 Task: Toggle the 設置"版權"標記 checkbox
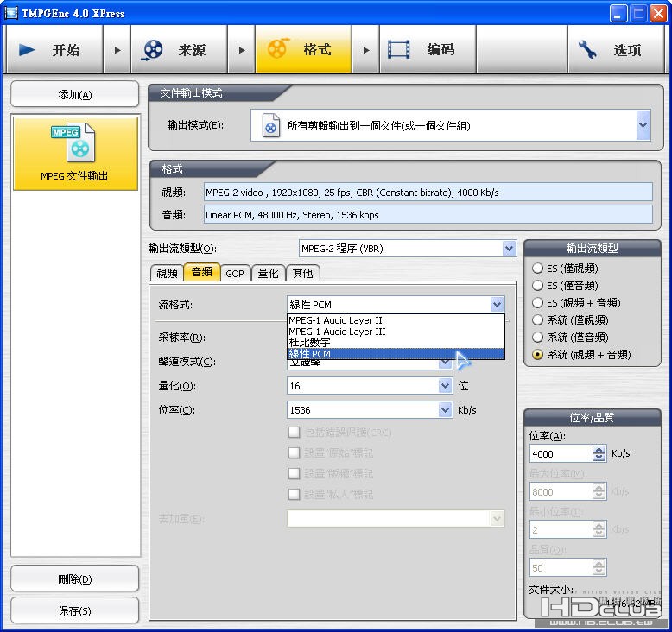click(x=294, y=473)
